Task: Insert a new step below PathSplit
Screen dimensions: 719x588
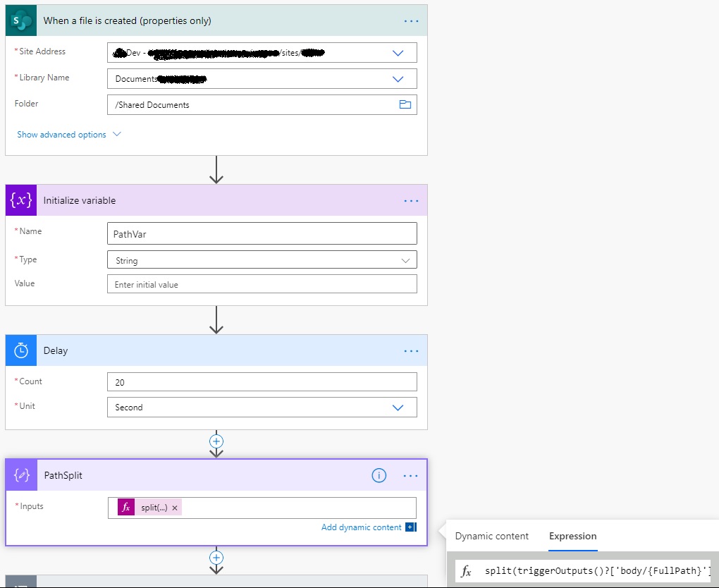Action: point(216,557)
